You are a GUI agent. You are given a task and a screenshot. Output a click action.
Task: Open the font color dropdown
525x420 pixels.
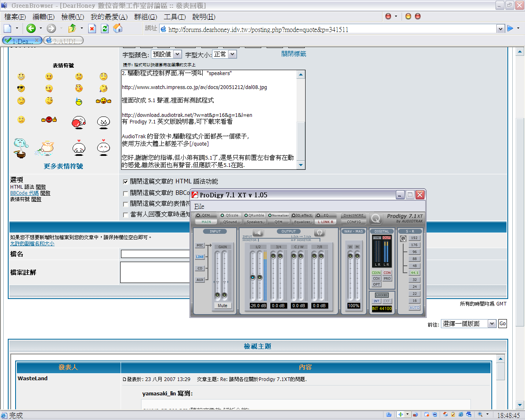coord(167,54)
